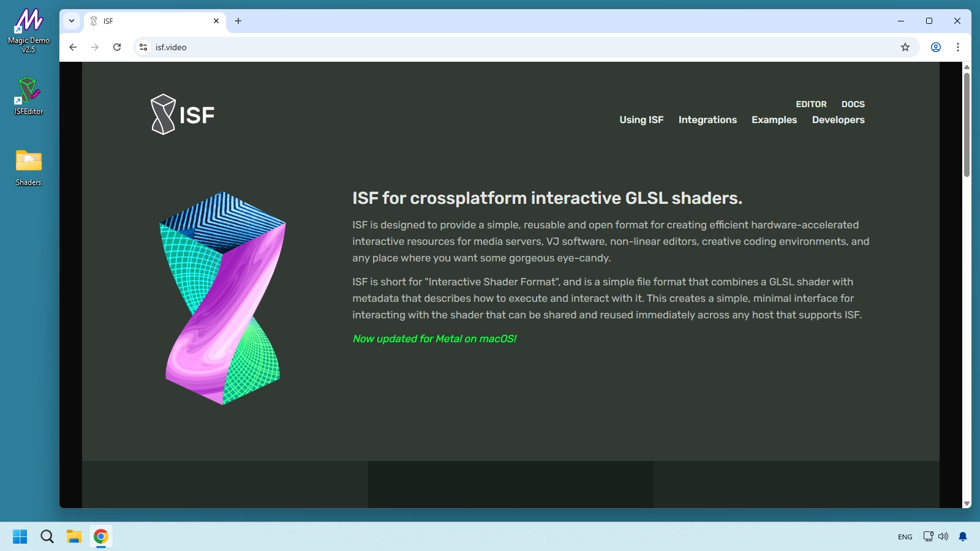Open the Examples menu item
Screen dimensions: 980x551
[x=774, y=120]
